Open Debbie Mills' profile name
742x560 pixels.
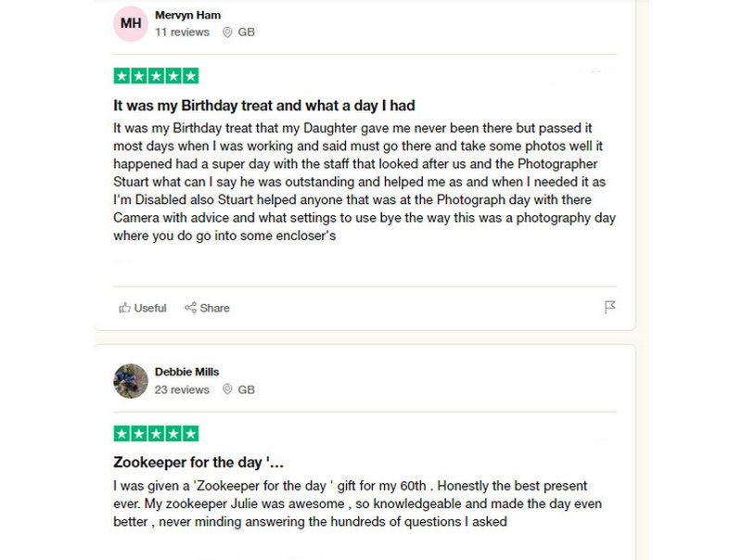tap(187, 372)
